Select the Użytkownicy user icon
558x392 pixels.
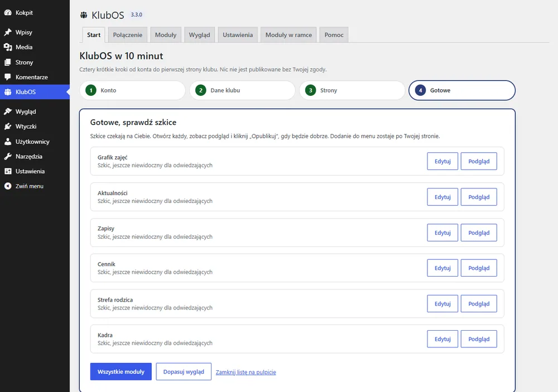coord(8,141)
